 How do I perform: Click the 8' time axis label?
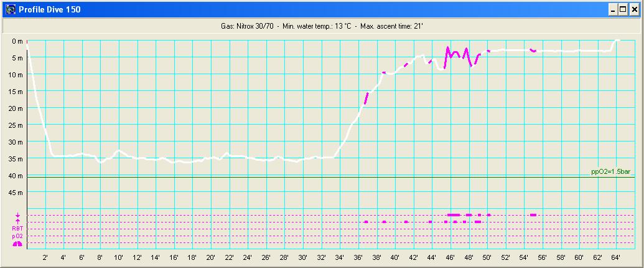tap(100, 257)
